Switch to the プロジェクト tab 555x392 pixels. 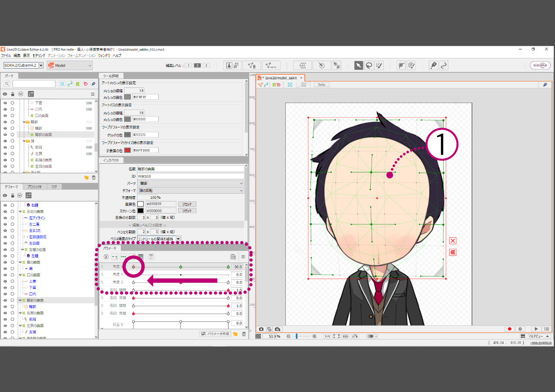tap(35, 187)
